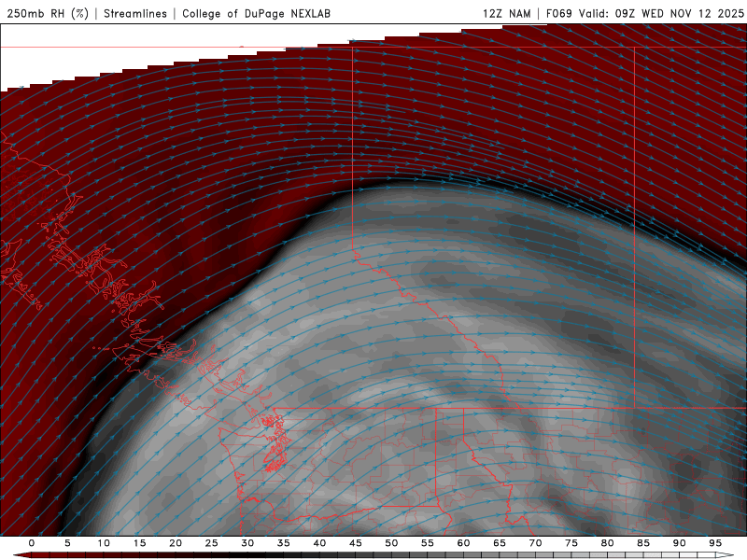The height and width of the screenshot is (560, 747).
Task: Click the '35' colorbar scale label
Action: tap(284, 543)
